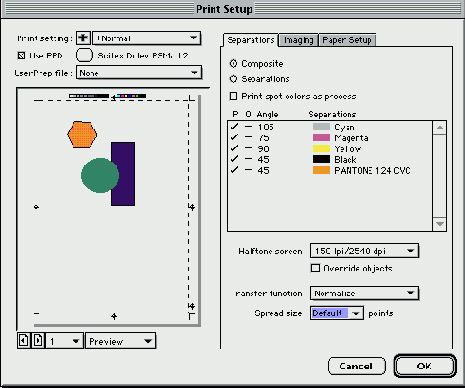The width and height of the screenshot is (465, 388).
Task: Click the plus button beside Print setting
Action: (x=83, y=38)
